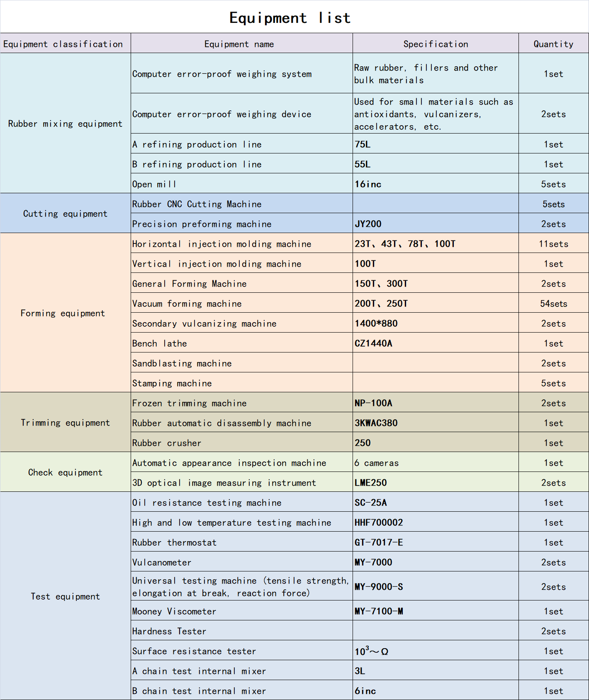Select the "Rubber mixing equipment" category cell
Screen dimensions: 589x700
point(65,124)
